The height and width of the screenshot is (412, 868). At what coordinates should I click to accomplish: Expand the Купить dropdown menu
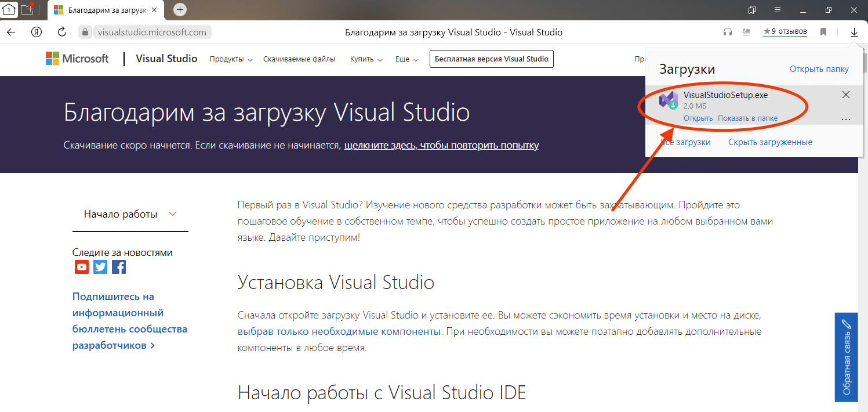pyautogui.click(x=366, y=59)
